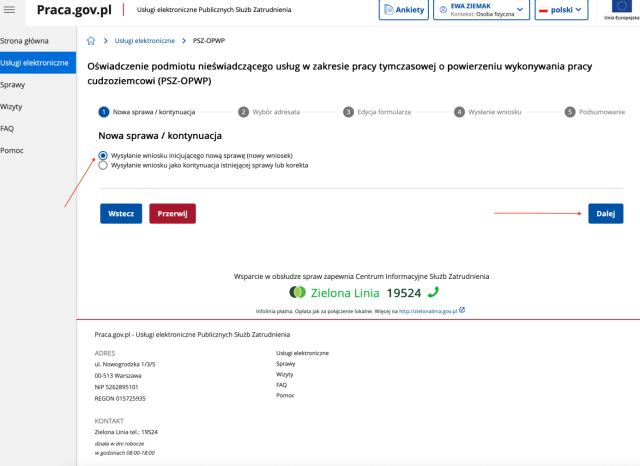Click the Zielona Linia logo
640x466 pixels.
pos(297,292)
